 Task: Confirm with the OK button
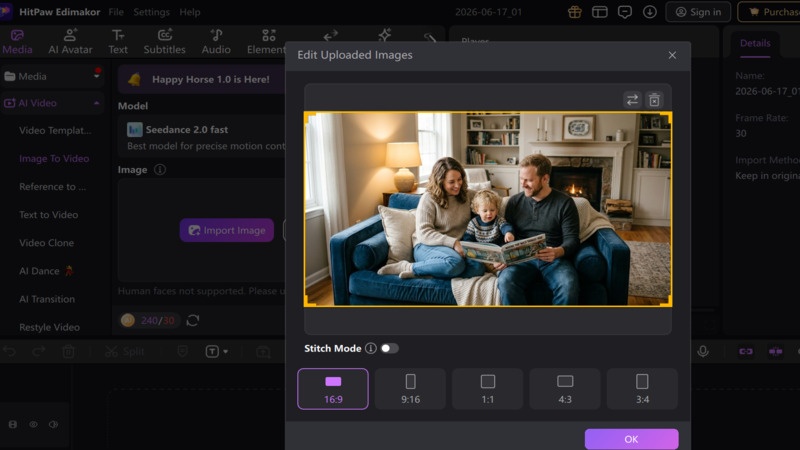coord(632,439)
